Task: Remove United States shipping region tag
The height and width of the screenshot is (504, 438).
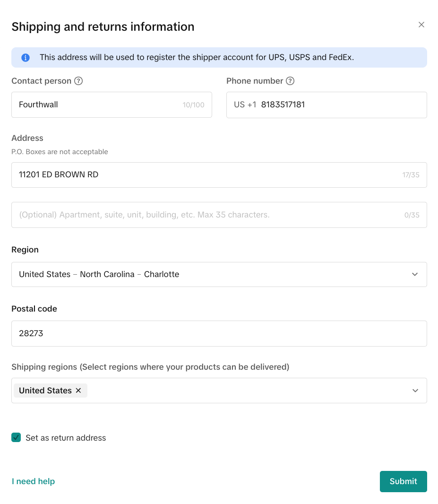Action: [78, 391]
